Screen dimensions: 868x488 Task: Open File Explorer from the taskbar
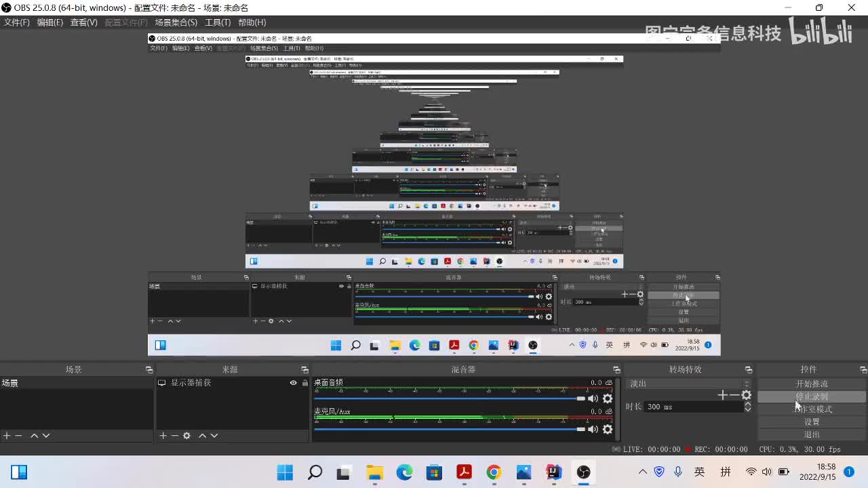point(374,472)
